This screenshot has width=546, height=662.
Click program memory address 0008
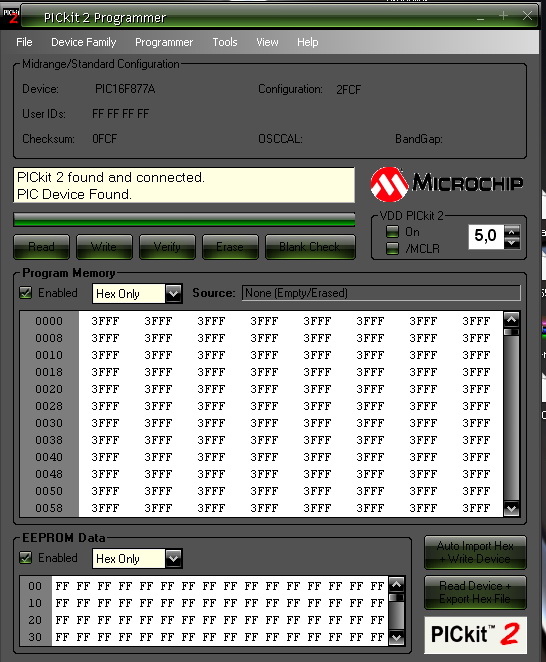[49, 338]
